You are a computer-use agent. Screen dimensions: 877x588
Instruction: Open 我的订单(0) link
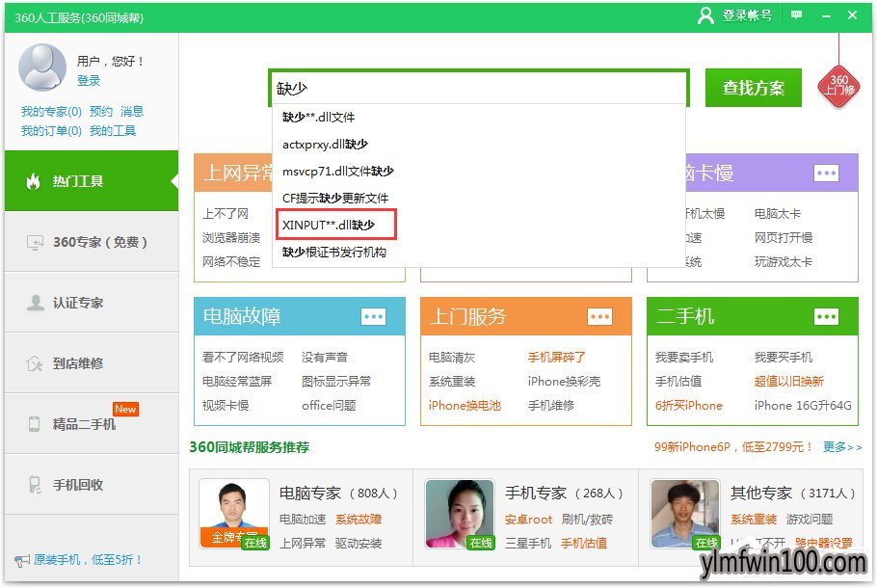[51, 131]
